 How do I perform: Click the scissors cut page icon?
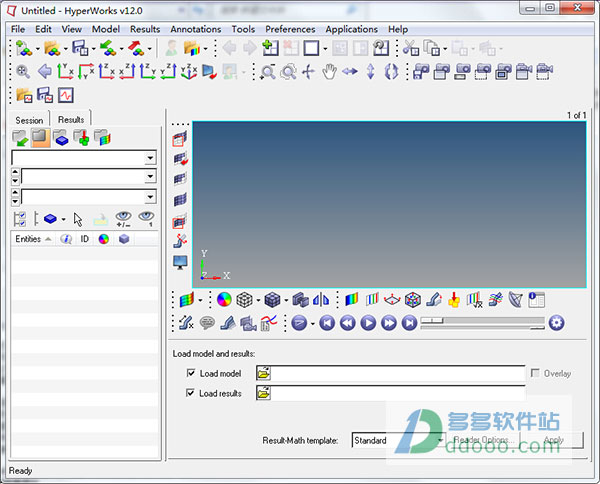(411, 48)
